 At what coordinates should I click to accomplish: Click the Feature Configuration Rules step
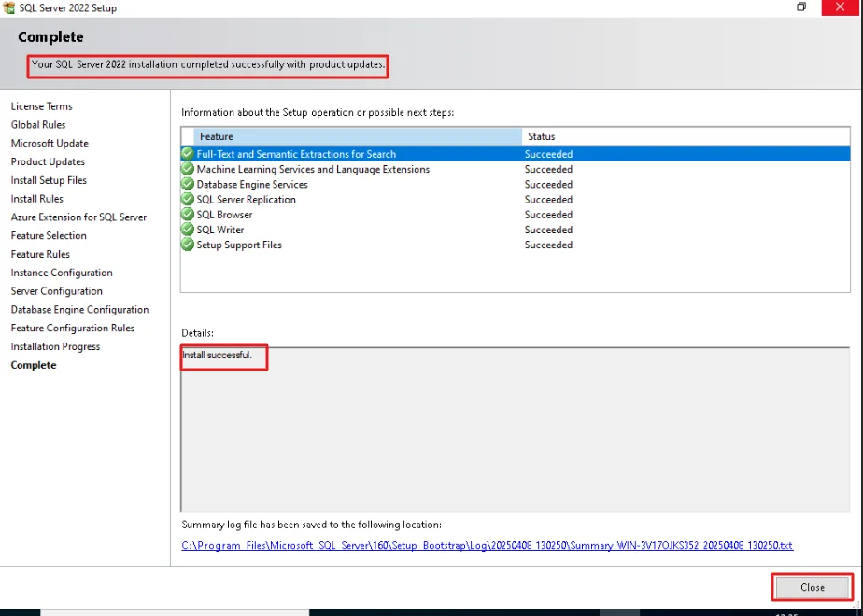pyautogui.click(x=73, y=328)
